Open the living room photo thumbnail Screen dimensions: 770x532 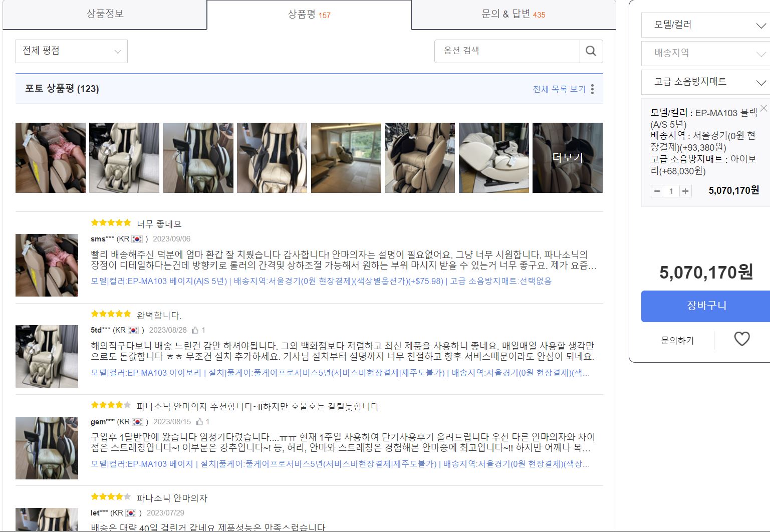tap(346, 158)
